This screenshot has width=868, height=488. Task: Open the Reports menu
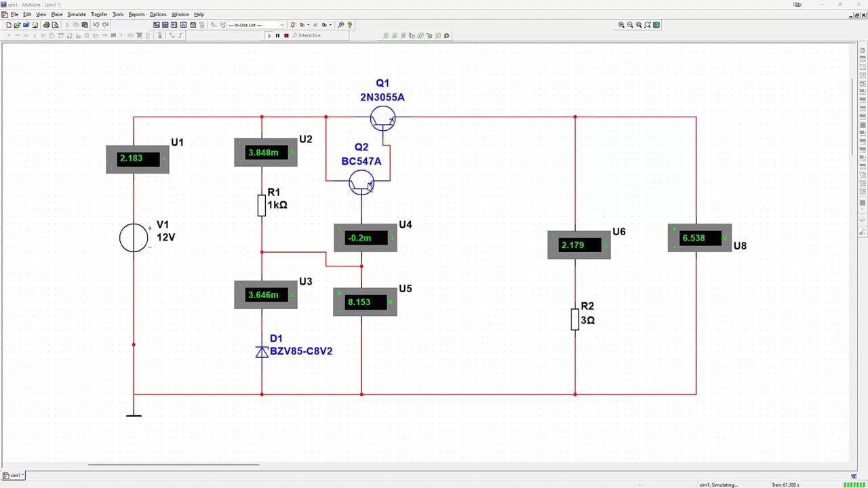tap(137, 14)
